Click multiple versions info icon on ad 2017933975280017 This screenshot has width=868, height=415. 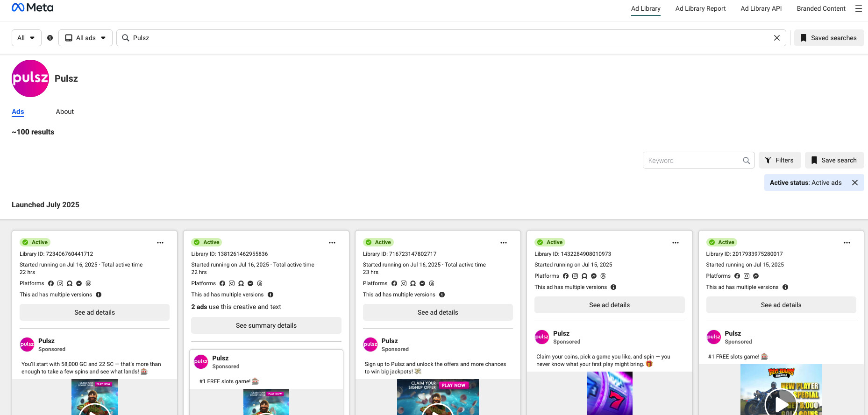[785, 287]
